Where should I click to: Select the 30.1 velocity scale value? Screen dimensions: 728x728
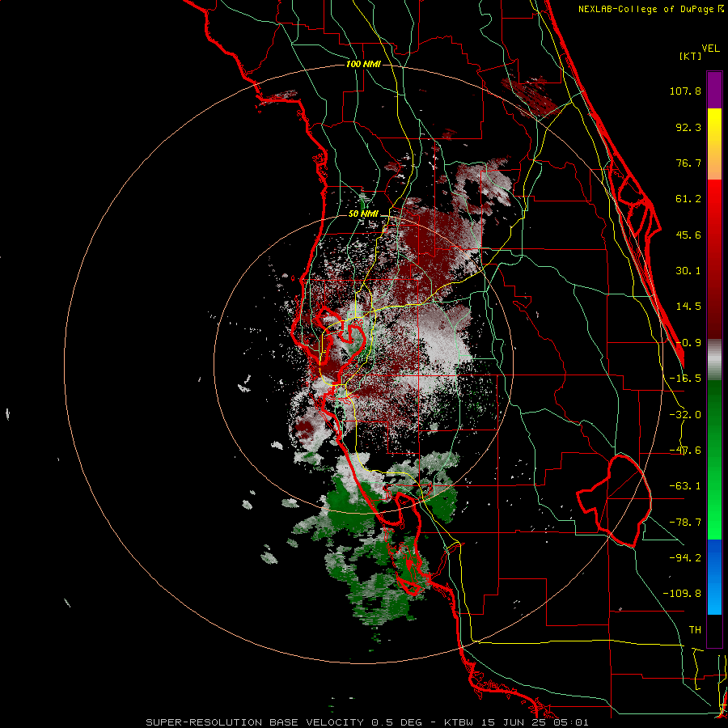688,271
